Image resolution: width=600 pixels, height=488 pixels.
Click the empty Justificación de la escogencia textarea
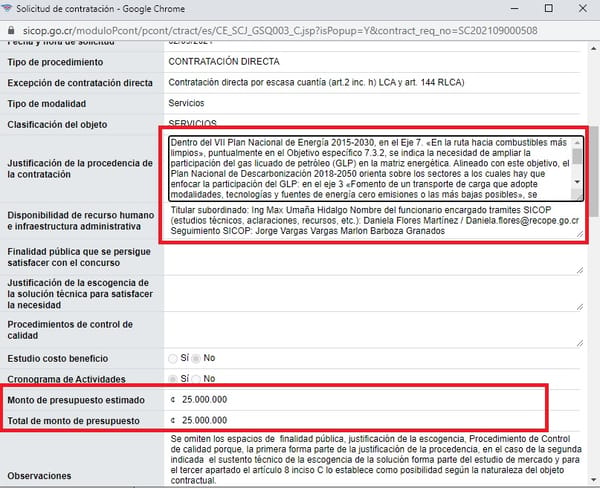pyautogui.click(x=375, y=294)
